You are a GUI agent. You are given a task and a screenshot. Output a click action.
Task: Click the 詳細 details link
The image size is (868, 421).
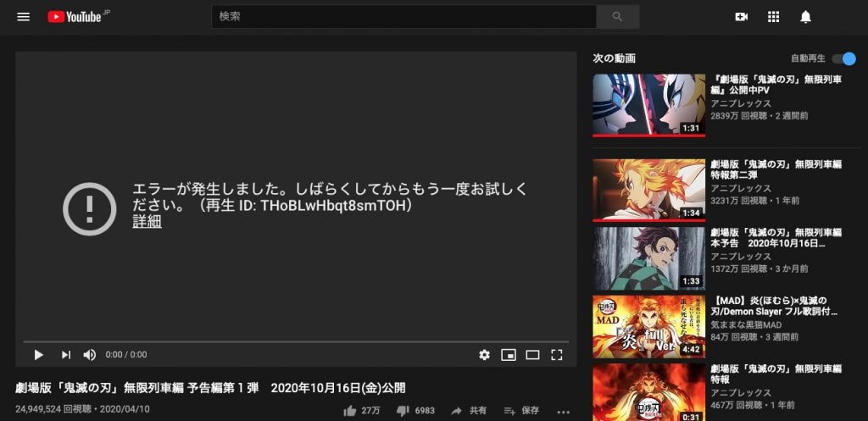[x=147, y=222]
